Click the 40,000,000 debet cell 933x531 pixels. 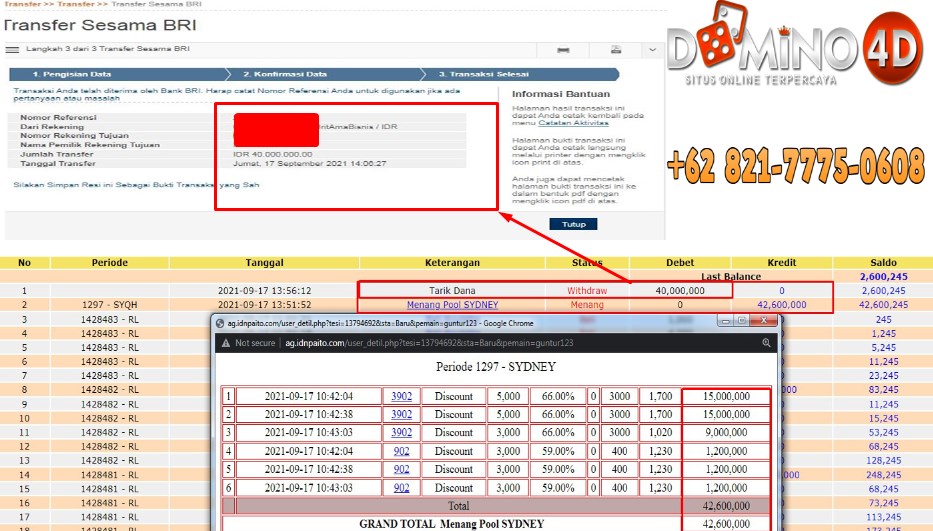click(x=680, y=291)
